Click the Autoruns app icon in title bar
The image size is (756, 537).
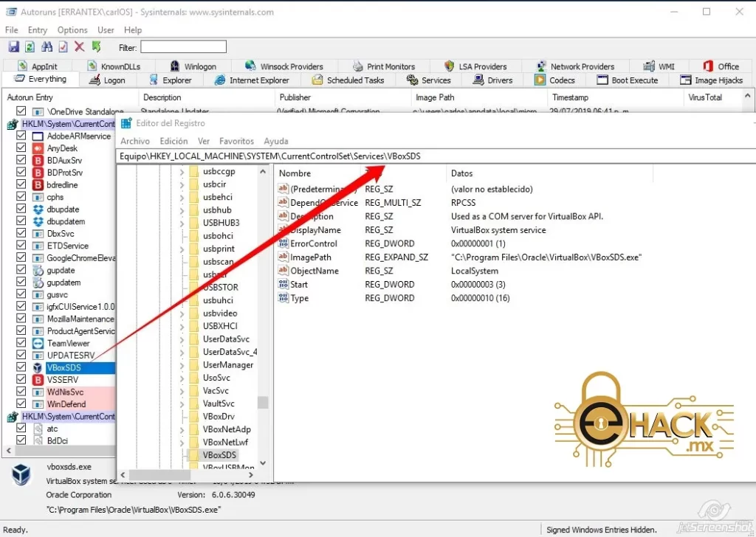click(x=10, y=12)
